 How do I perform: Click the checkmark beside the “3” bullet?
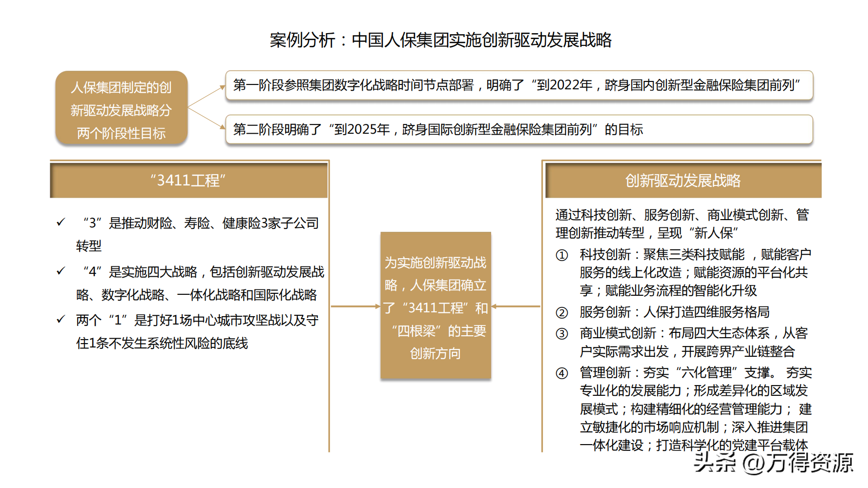pyautogui.click(x=61, y=223)
